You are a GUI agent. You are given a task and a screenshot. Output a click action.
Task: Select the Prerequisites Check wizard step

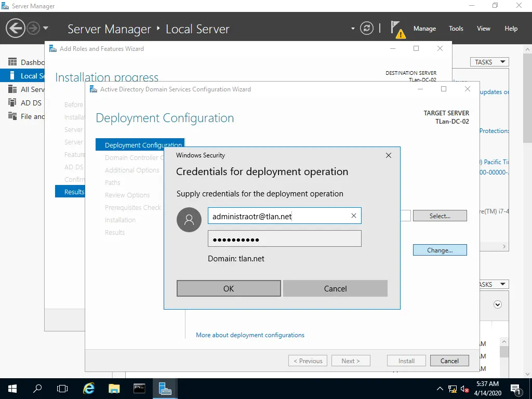[x=133, y=207]
